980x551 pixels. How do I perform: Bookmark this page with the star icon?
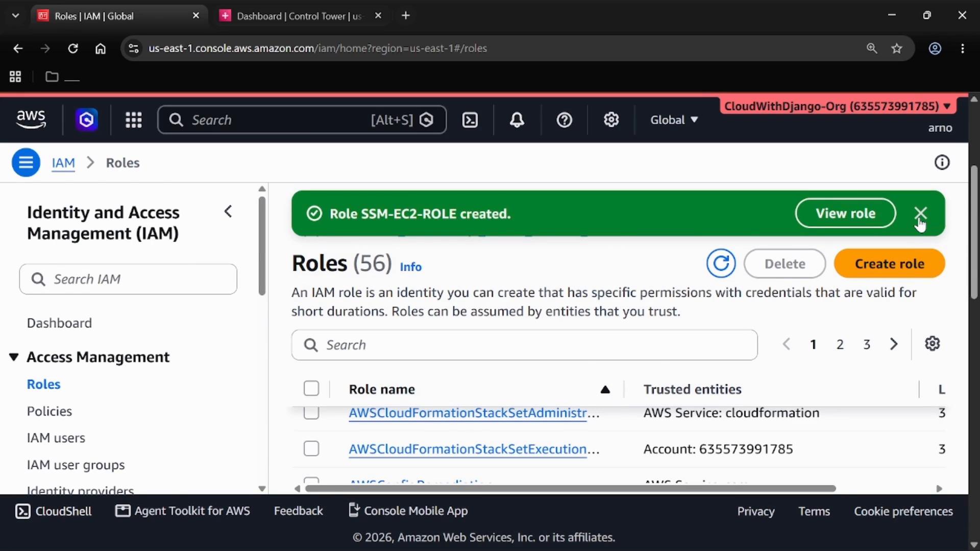(897, 48)
